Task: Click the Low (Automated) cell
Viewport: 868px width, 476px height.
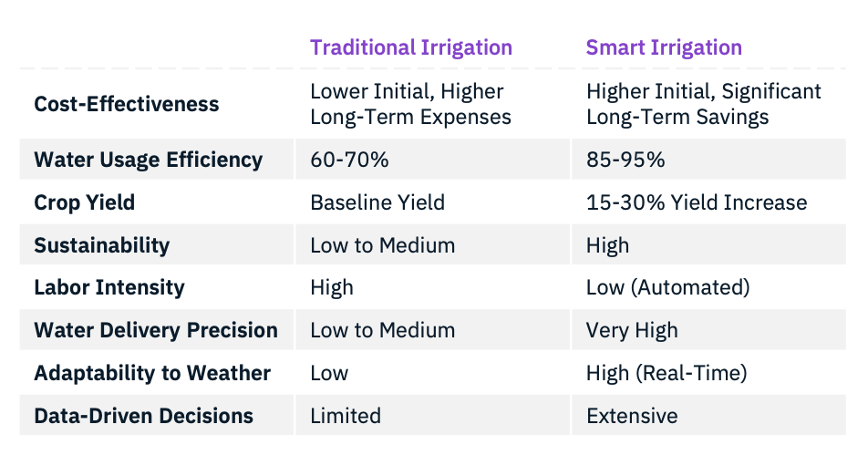Action: click(x=667, y=288)
